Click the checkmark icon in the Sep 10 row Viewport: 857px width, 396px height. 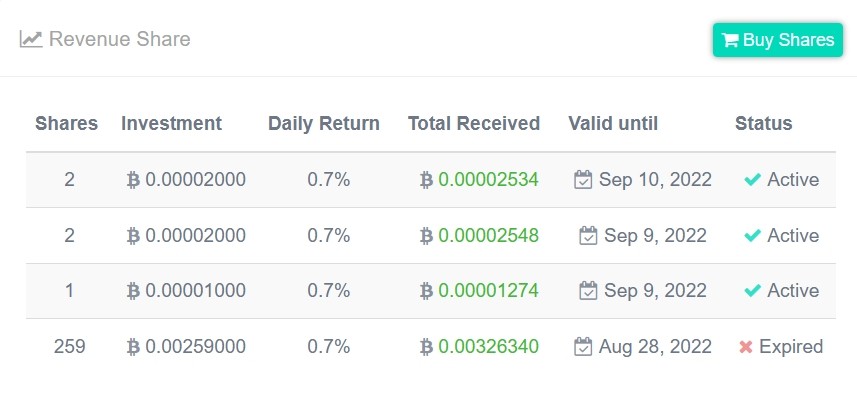point(753,180)
